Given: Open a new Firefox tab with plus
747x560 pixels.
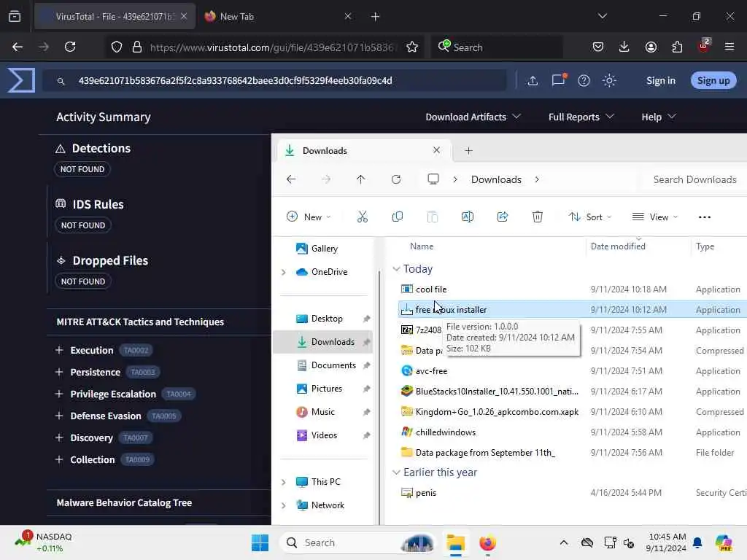Looking at the screenshot, I should tap(375, 16).
